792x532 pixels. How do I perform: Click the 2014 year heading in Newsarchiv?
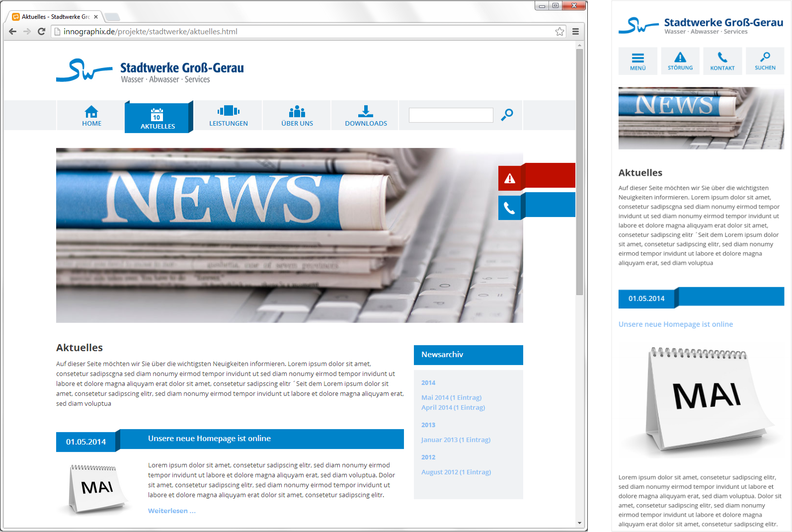click(428, 382)
